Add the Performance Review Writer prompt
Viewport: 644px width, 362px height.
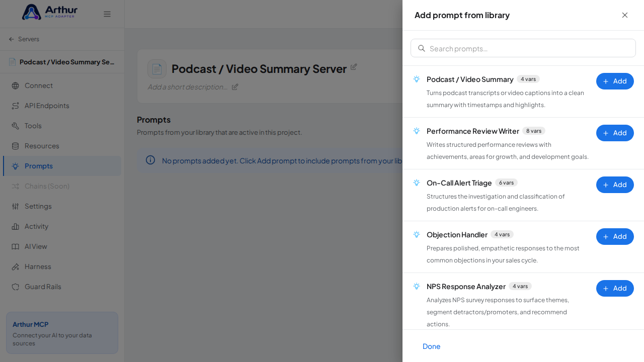click(615, 133)
